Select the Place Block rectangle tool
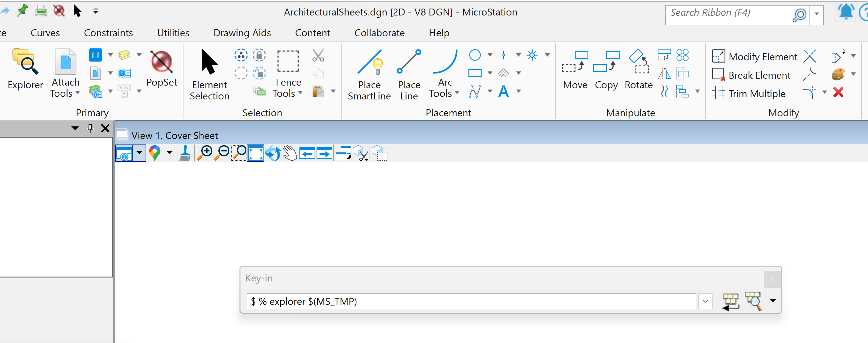The height and width of the screenshot is (343, 868). click(x=475, y=73)
